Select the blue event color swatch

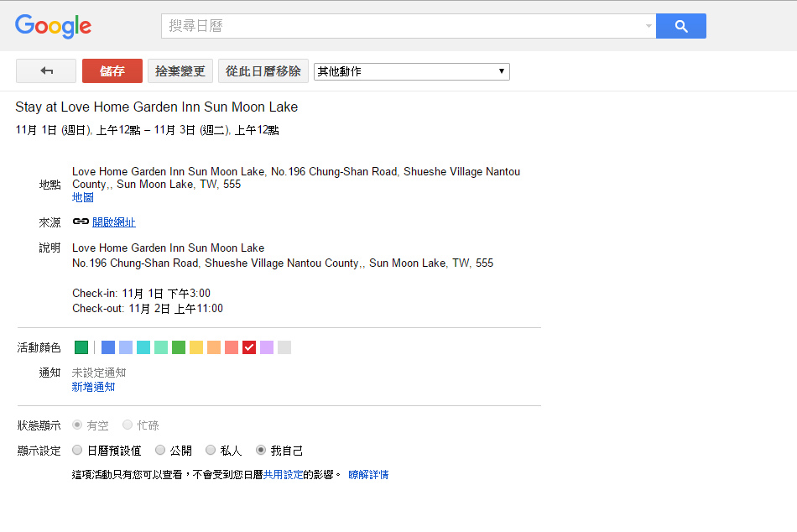(108, 347)
